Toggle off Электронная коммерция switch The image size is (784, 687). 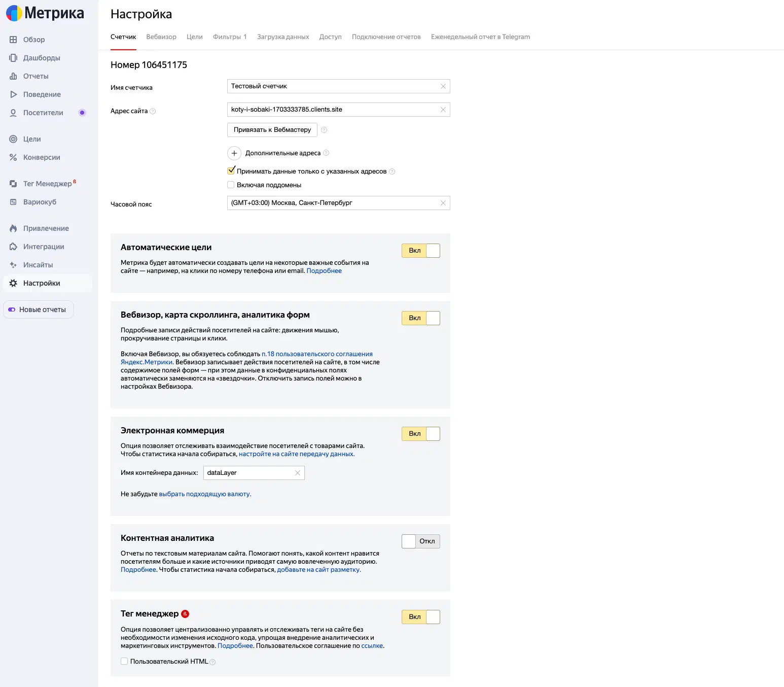421,434
